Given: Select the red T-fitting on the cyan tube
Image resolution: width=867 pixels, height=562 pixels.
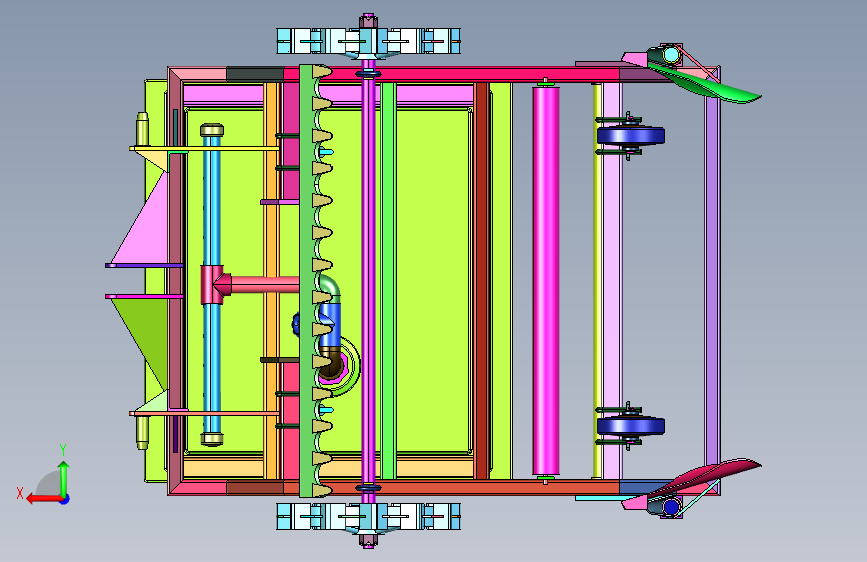Looking at the screenshot, I should point(212,285).
